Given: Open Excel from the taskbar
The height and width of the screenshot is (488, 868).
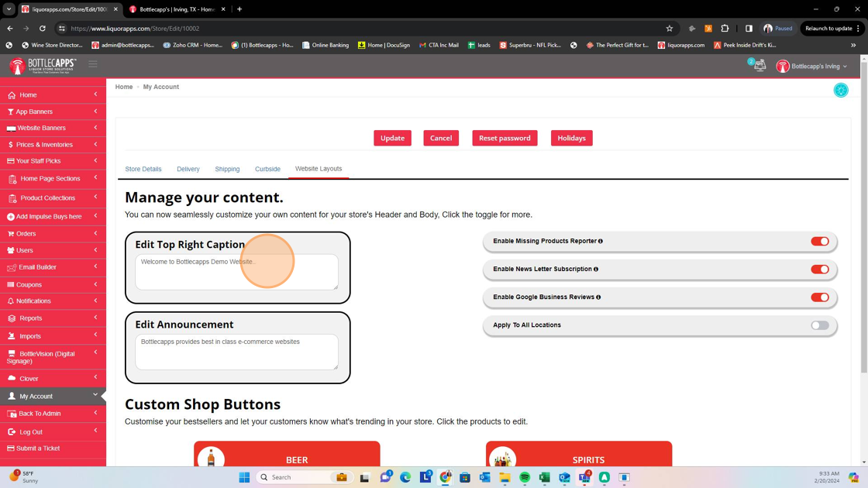Looking at the screenshot, I should point(545,477).
